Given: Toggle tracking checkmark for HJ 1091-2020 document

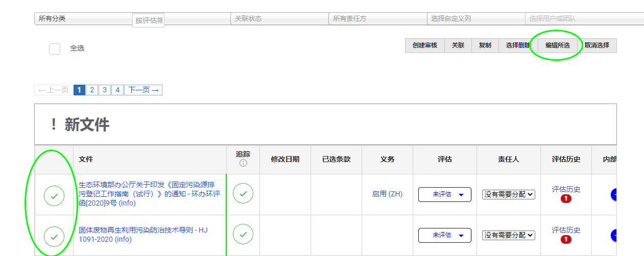Looking at the screenshot, I should coord(243,235).
